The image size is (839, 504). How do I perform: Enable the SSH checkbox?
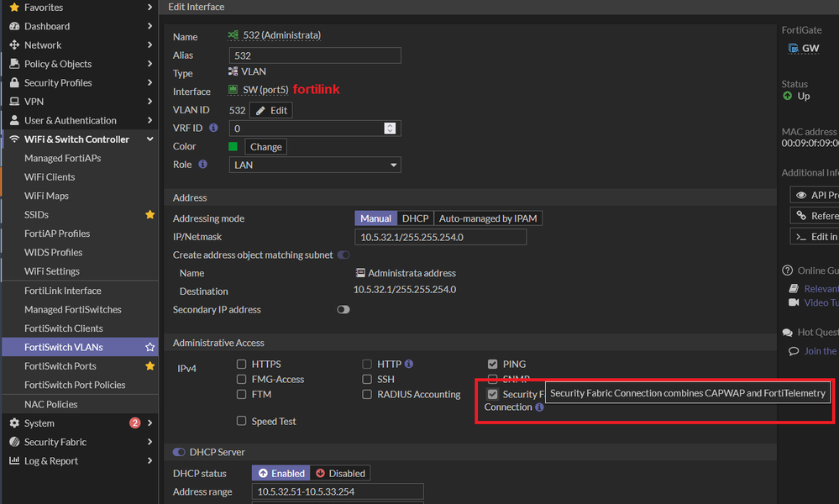(x=367, y=380)
